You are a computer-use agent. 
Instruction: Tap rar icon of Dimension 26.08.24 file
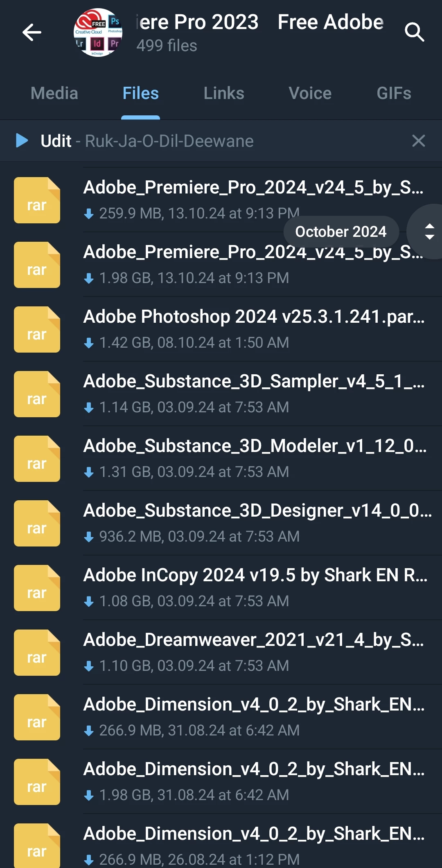[x=37, y=846]
